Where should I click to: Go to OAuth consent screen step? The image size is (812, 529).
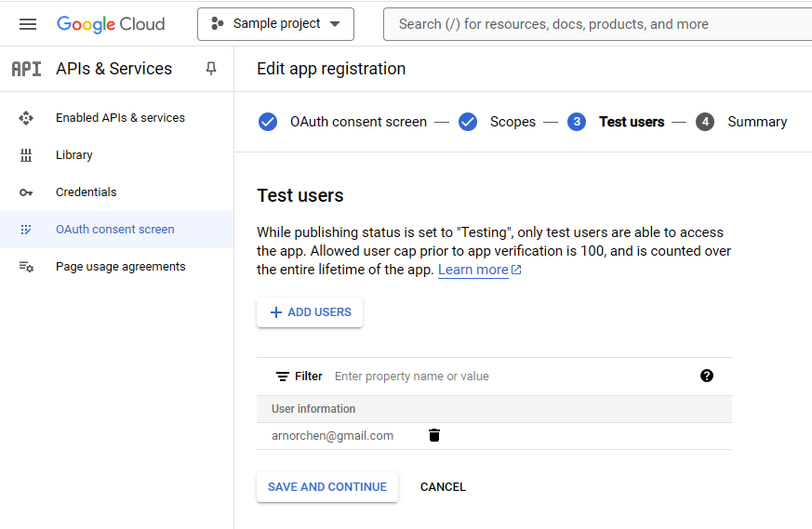(358, 122)
